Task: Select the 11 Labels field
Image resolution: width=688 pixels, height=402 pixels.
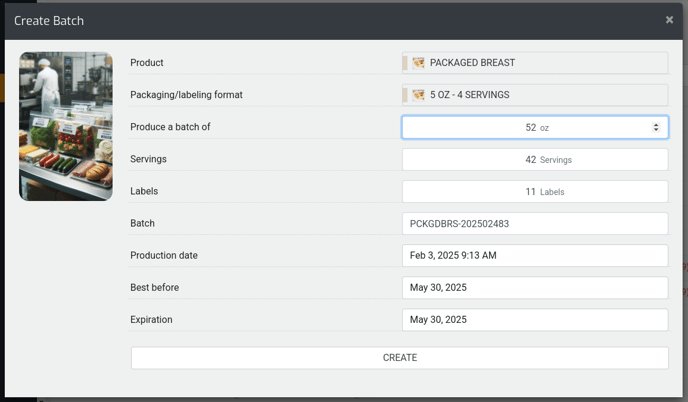Action: click(535, 191)
